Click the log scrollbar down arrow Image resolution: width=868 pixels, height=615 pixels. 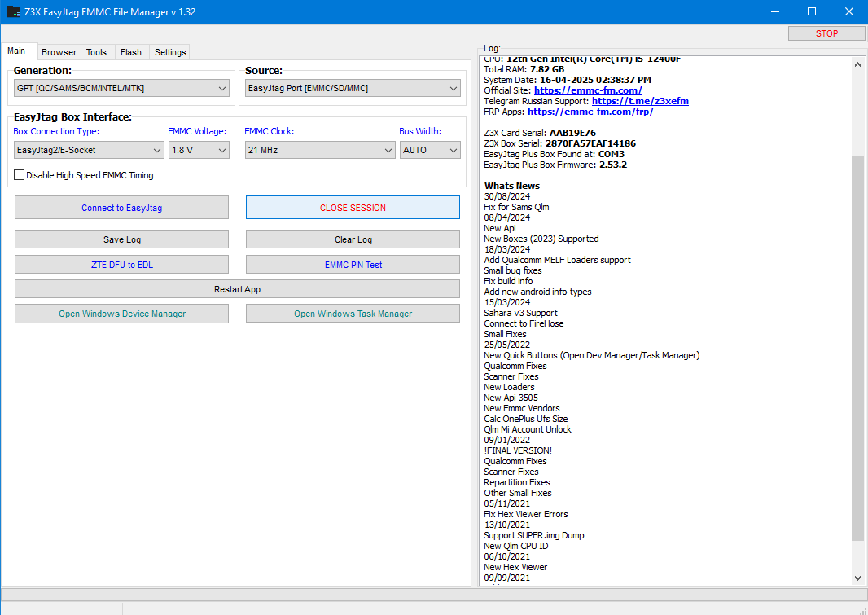(x=857, y=578)
